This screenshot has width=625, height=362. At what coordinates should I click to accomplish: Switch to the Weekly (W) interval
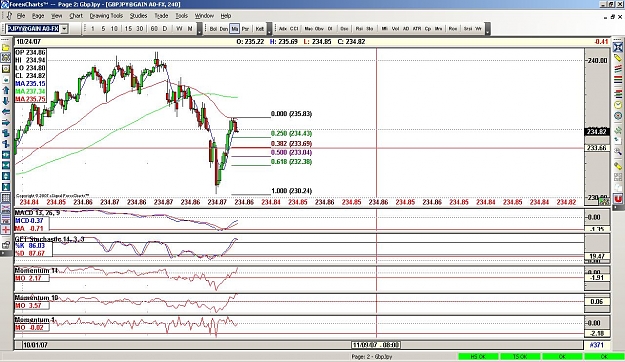pos(179,29)
